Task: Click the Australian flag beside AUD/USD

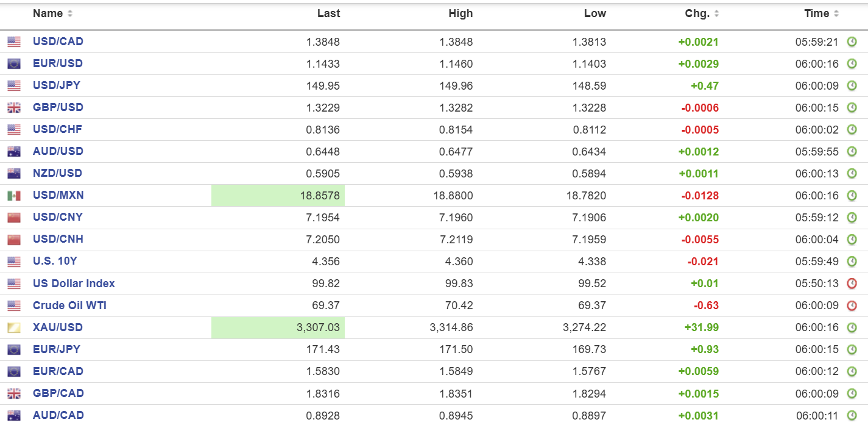Action: [x=14, y=152]
